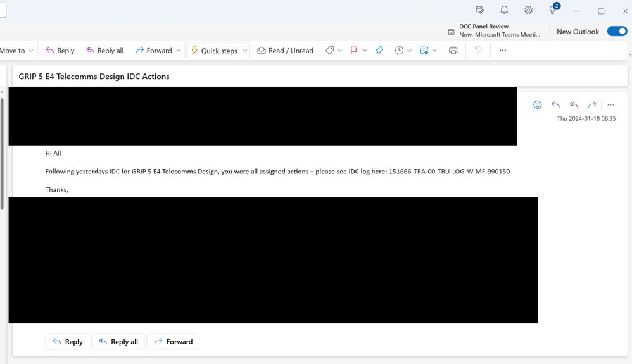Expand flag options dropdown
The height and width of the screenshot is (364, 632).
pos(365,51)
